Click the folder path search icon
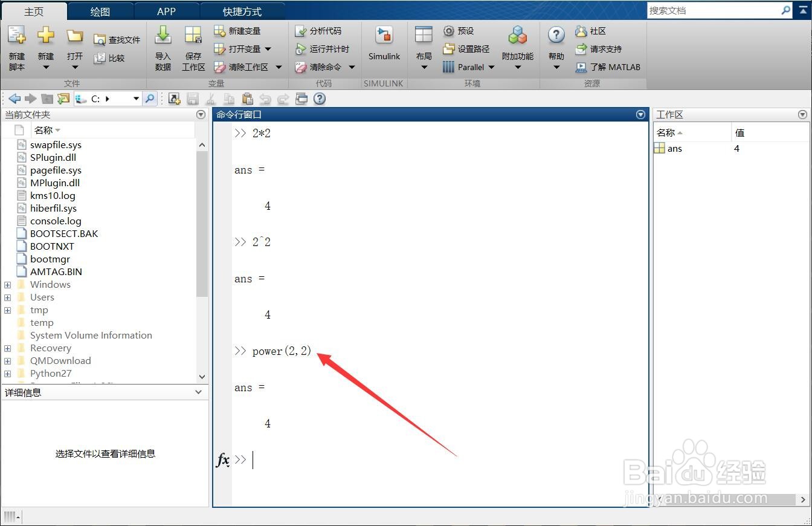Screen dimensions: 812x526 pos(150,99)
